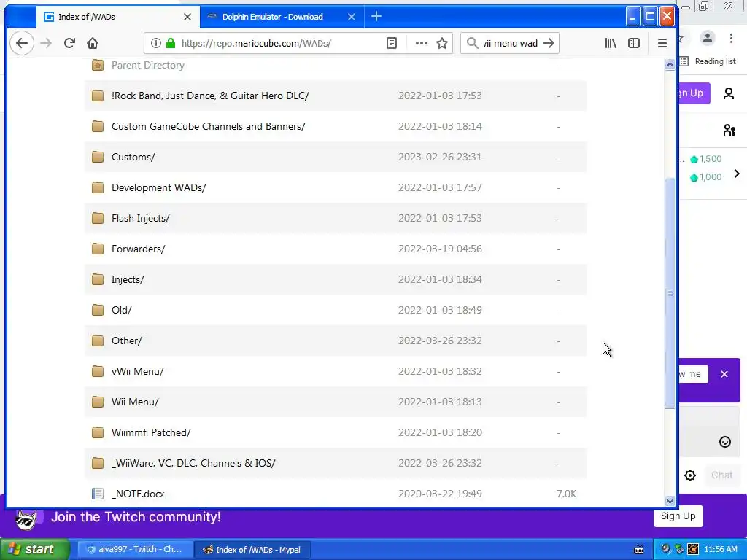747x560 pixels.
Task: Open Twitch chat community people icon
Action: click(x=729, y=130)
